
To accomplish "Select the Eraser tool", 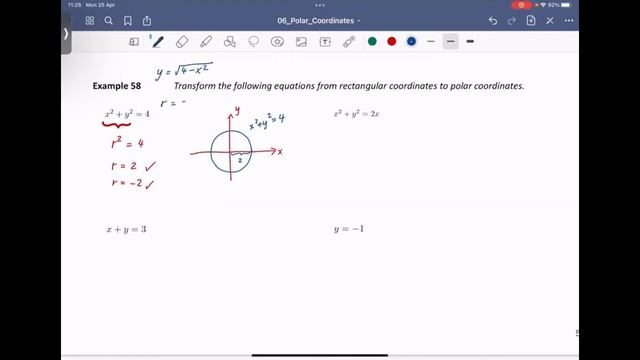I will point(182,42).
